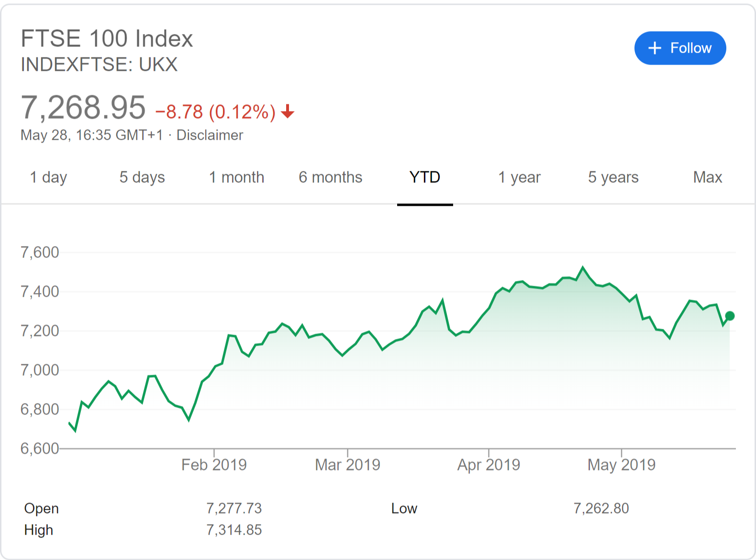Click the Low value 7,262.80

(601, 508)
